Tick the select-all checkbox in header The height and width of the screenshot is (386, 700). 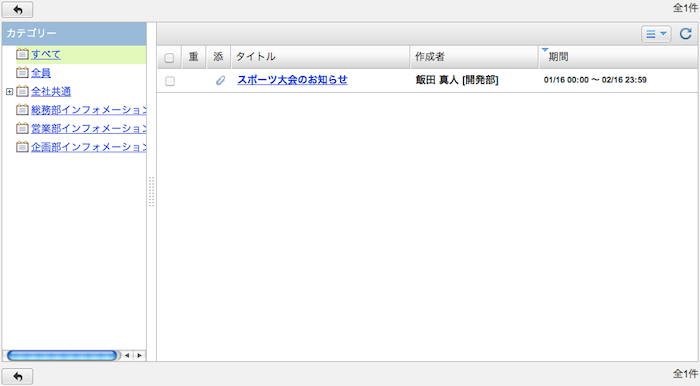click(169, 58)
